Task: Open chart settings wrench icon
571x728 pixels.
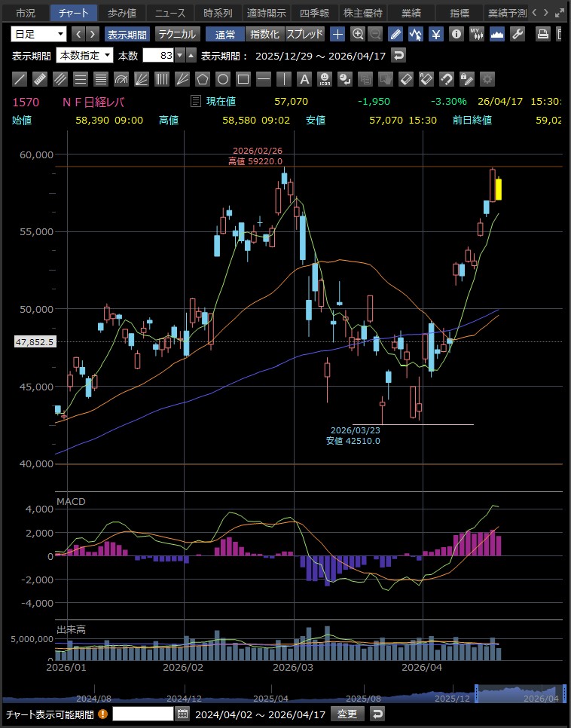Action: pos(518,34)
